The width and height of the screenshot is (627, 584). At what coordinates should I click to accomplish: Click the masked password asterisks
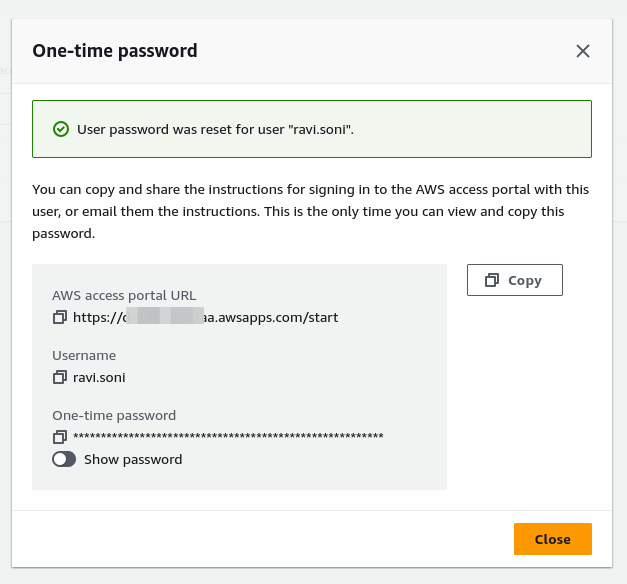point(228,437)
